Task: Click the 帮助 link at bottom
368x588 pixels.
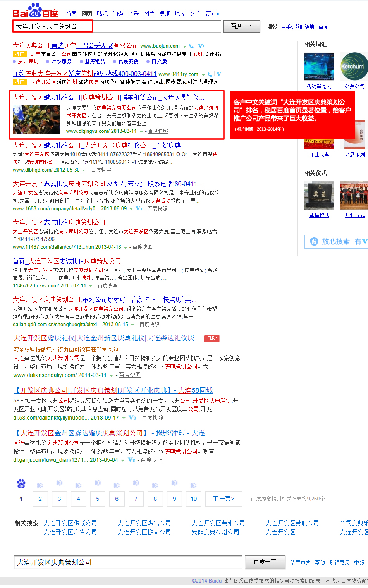Action: 320,562
